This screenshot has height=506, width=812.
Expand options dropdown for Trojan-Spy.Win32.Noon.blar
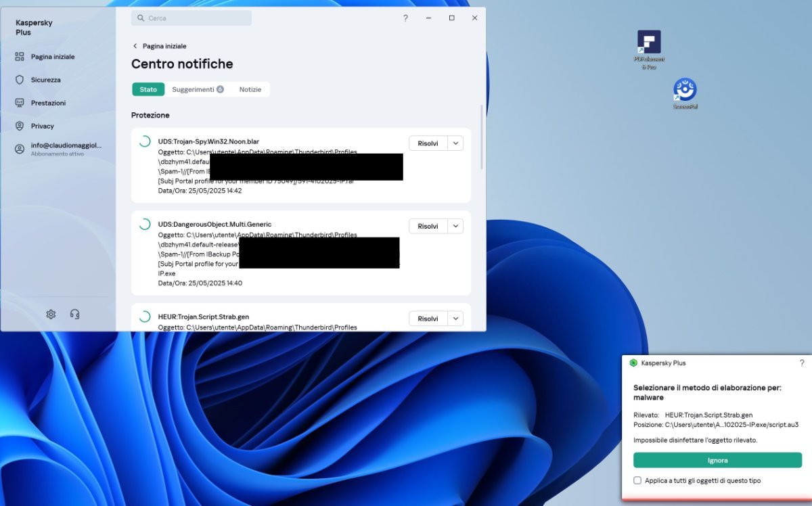(455, 143)
